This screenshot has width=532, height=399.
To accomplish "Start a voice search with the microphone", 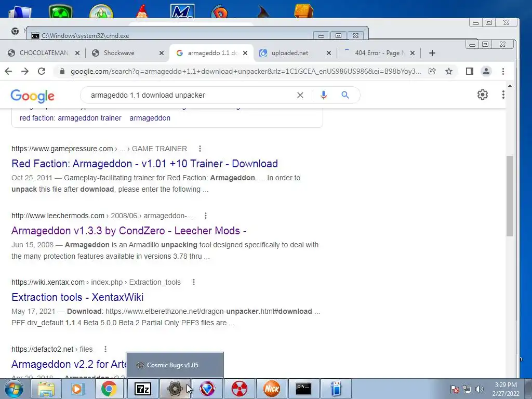I will [x=324, y=96].
